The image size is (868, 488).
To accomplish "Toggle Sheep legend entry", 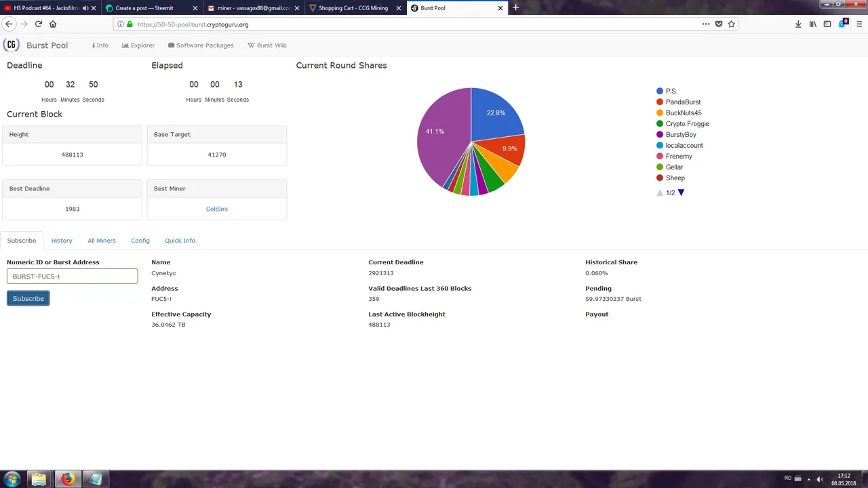I will pyautogui.click(x=671, y=178).
